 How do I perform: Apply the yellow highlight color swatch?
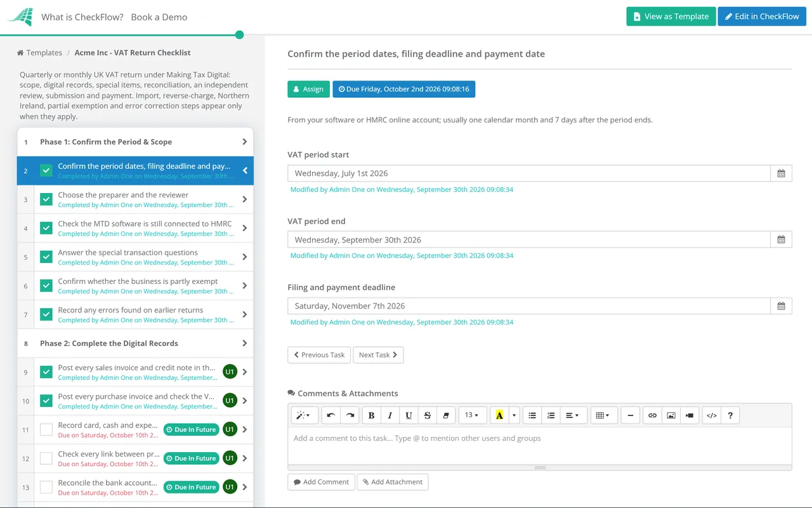(x=499, y=415)
